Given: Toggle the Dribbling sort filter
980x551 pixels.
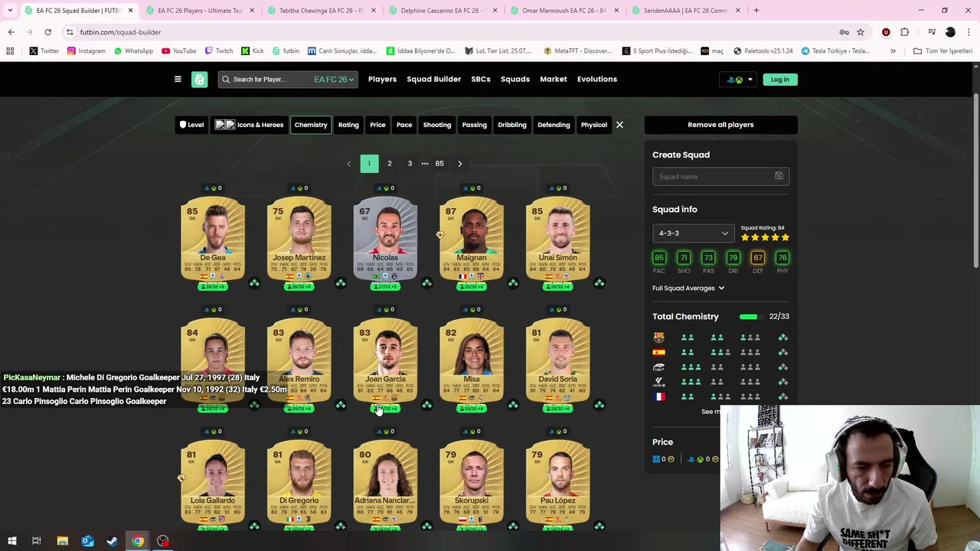Looking at the screenshot, I should click(512, 125).
